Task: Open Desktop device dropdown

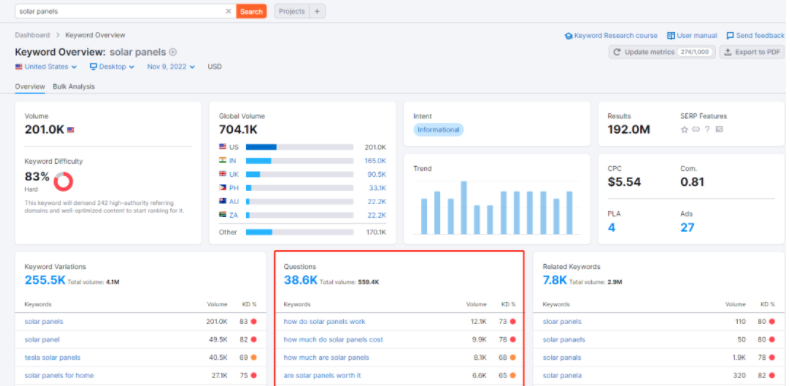Action: click(x=112, y=67)
